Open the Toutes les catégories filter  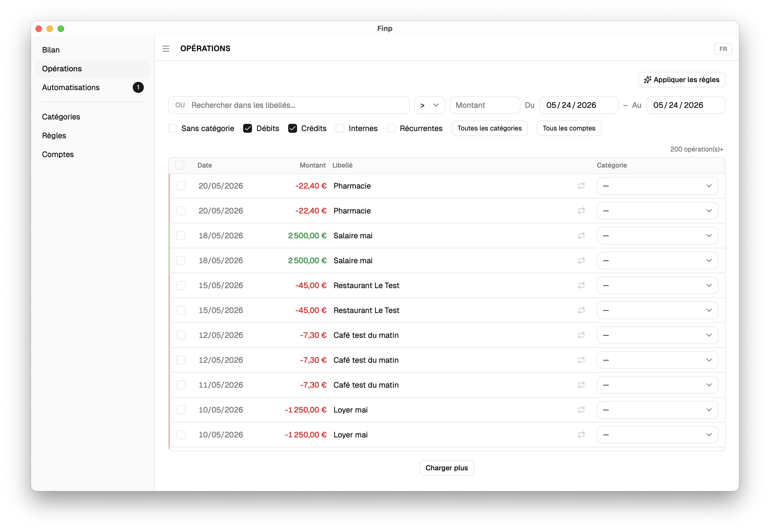pyautogui.click(x=490, y=128)
